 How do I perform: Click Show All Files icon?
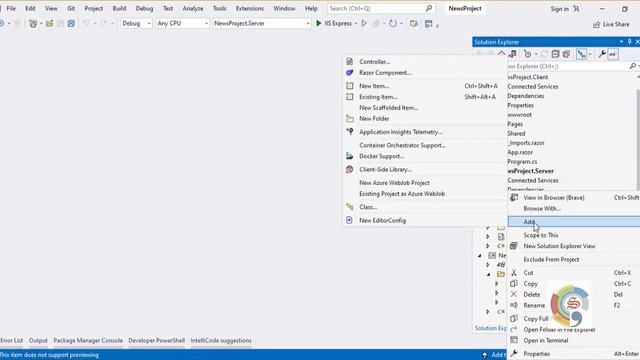pyautogui.click(x=566, y=54)
